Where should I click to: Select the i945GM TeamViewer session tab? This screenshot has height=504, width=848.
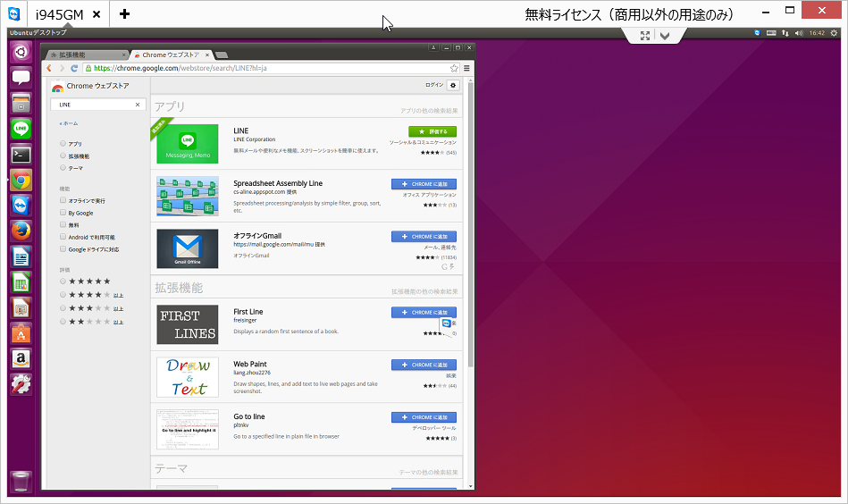click(x=60, y=14)
